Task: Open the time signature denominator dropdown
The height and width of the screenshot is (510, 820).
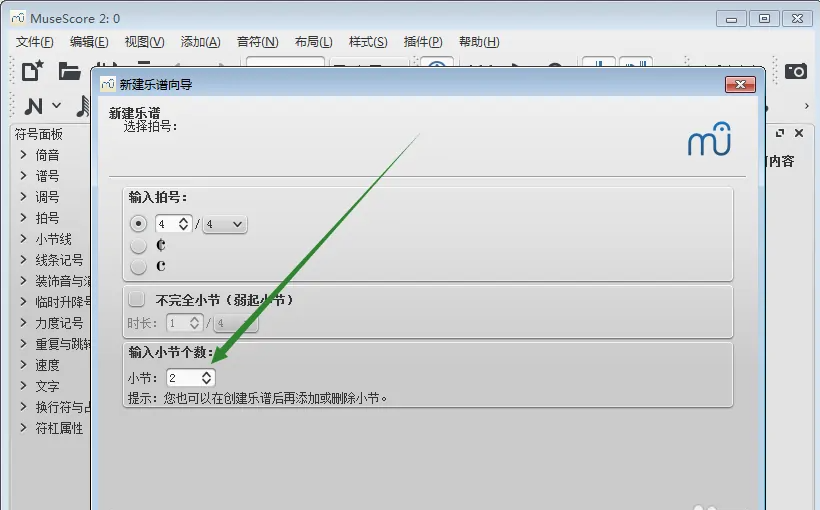Action: [x=225, y=224]
